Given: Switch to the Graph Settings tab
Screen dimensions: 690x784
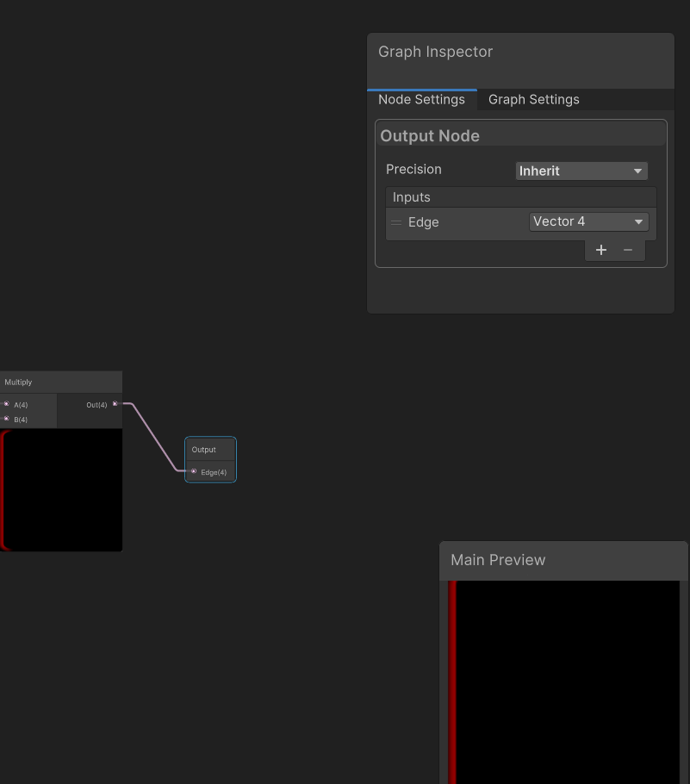Looking at the screenshot, I should [533, 99].
